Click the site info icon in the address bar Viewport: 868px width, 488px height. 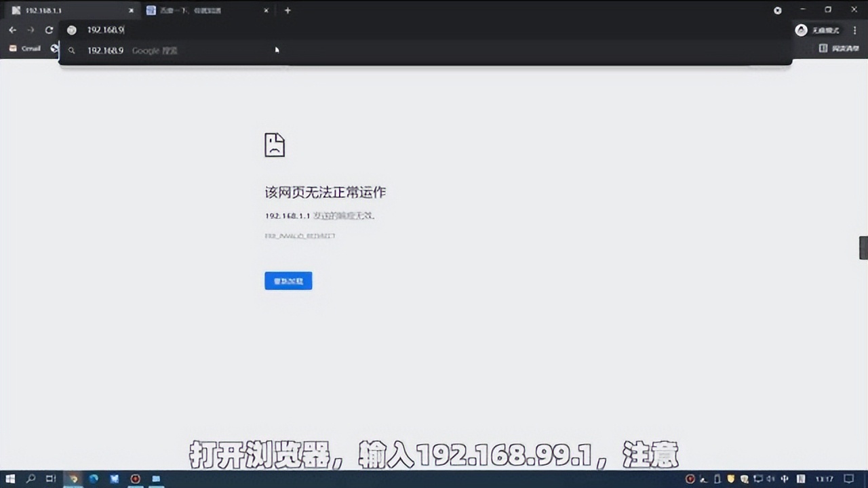point(72,30)
